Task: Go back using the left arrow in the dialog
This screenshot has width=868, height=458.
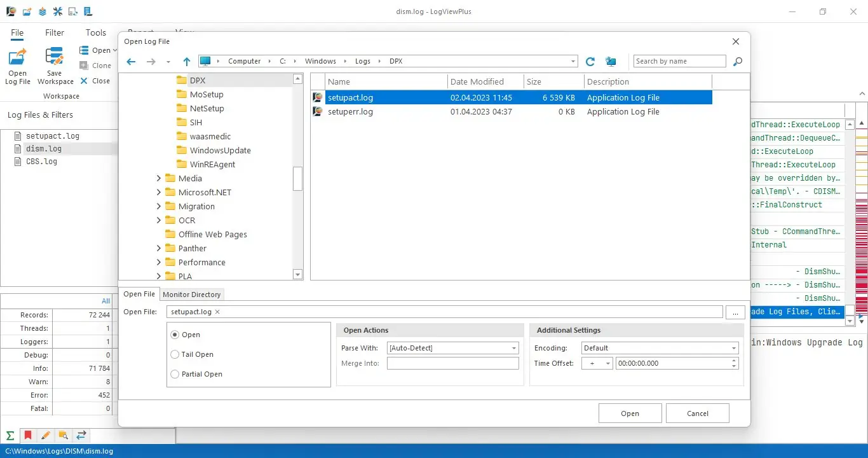Action: click(x=131, y=62)
